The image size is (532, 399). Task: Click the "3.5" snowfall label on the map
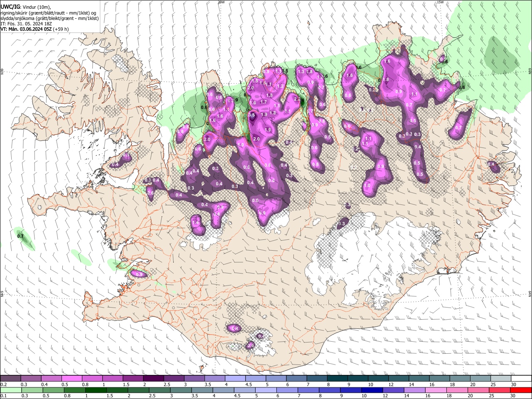tap(251, 115)
